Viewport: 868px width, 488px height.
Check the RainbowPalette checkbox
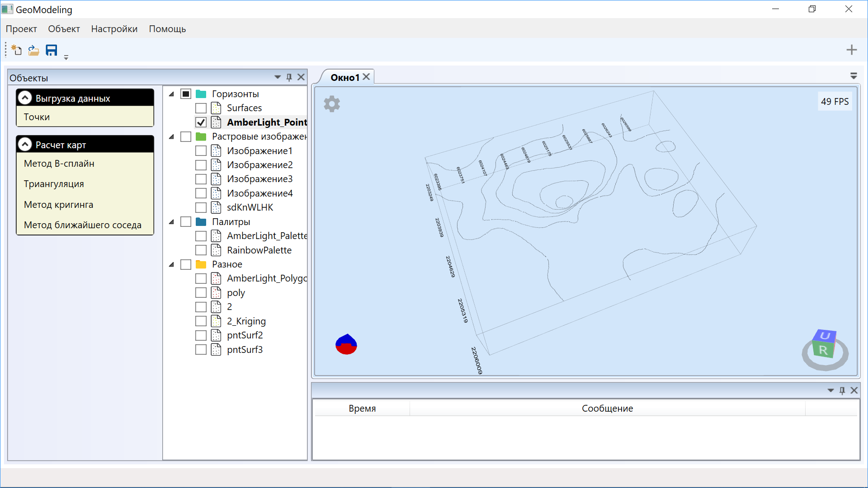pyautogui.click(x=201, y=250)
